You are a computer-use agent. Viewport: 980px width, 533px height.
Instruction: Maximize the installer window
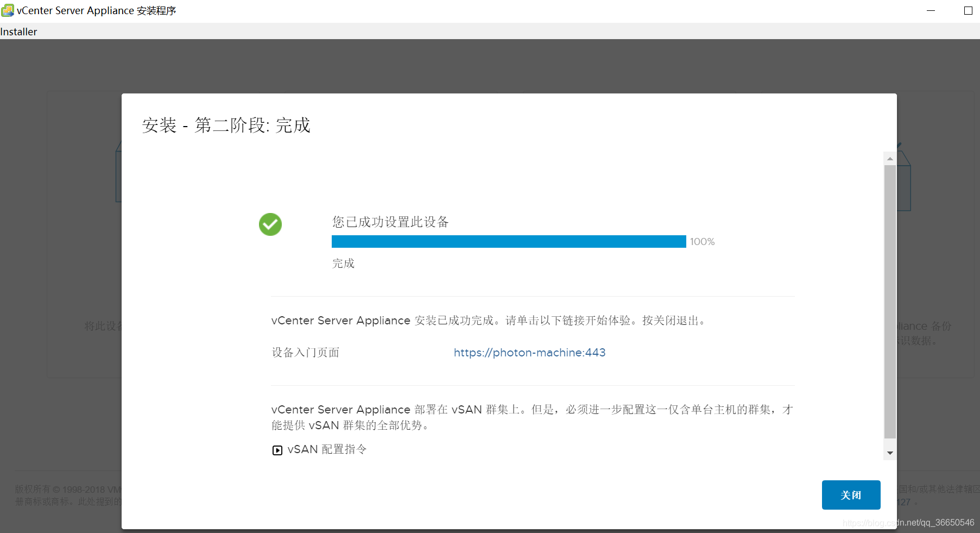click(x=968, y=10)
